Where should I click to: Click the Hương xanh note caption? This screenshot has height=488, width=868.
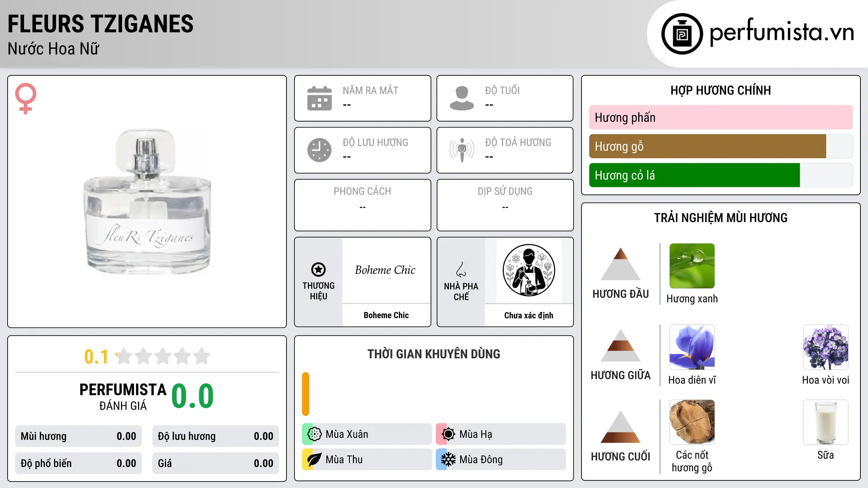692,299
